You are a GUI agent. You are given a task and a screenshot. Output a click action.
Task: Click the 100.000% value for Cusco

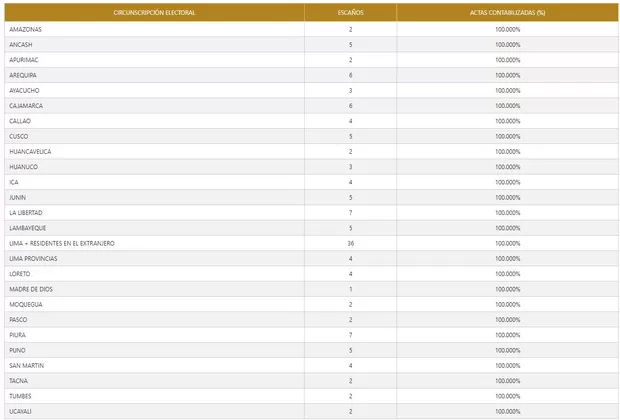(508, 136)
